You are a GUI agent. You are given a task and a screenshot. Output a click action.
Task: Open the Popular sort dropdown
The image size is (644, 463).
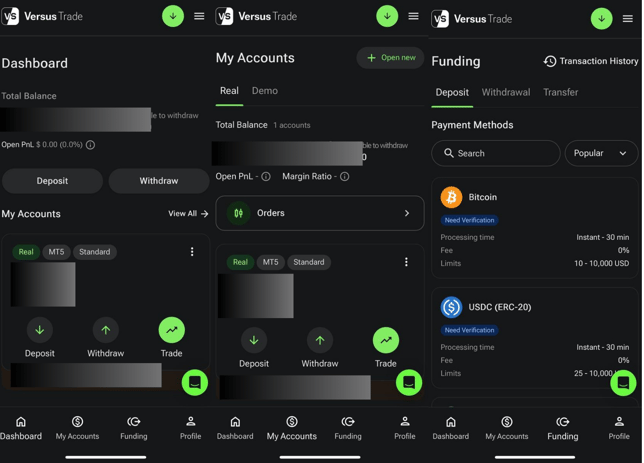[601, 153]
